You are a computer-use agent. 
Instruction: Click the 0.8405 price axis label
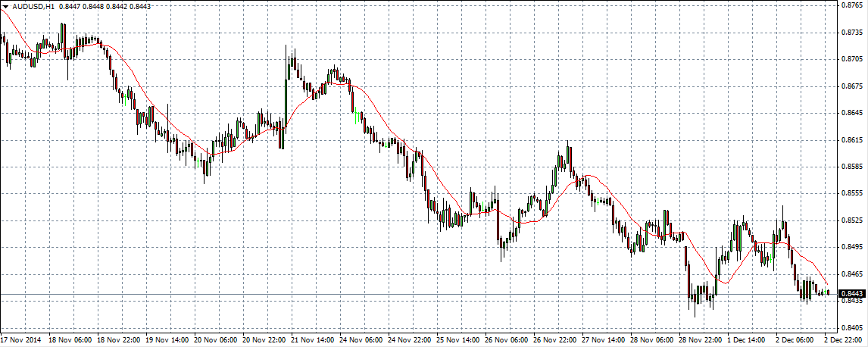[852, 327]
